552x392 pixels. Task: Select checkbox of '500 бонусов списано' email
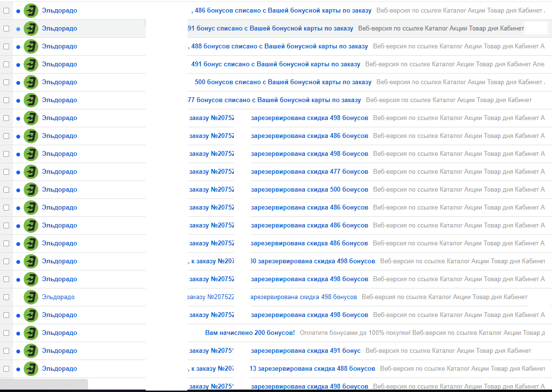(6, 82)
